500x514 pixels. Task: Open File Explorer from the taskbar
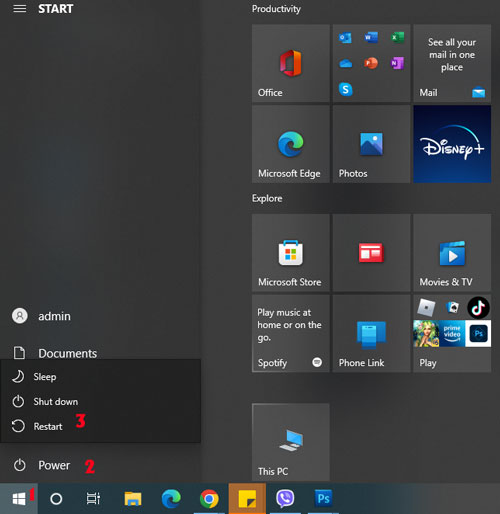[x=133, y=499]
